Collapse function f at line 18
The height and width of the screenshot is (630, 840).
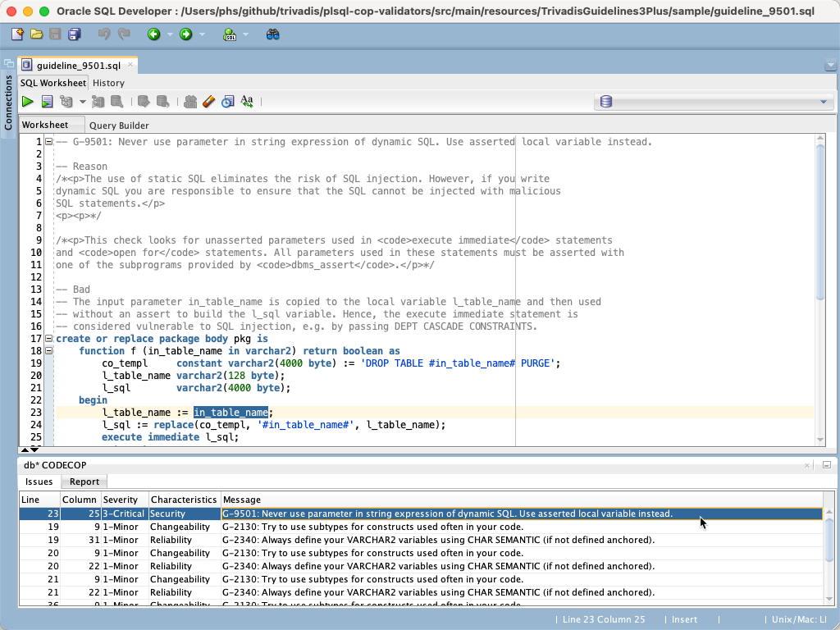[x=48, y=351]
